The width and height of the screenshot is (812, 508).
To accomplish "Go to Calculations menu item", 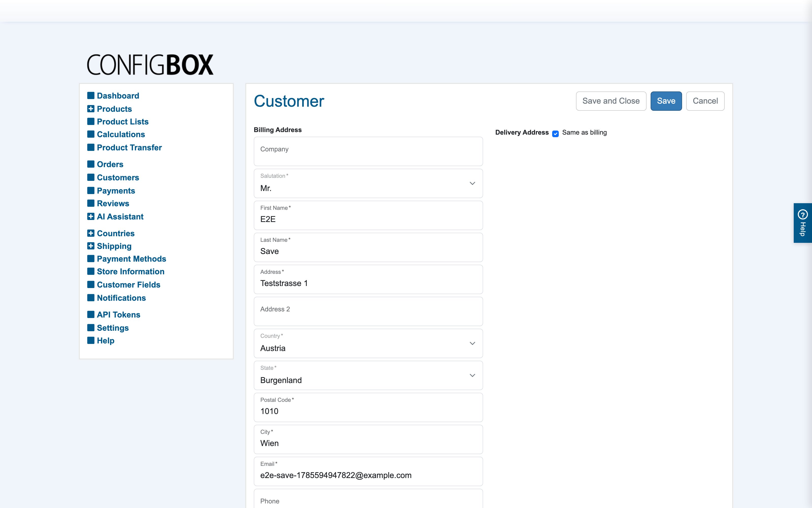I will (121, 134).
